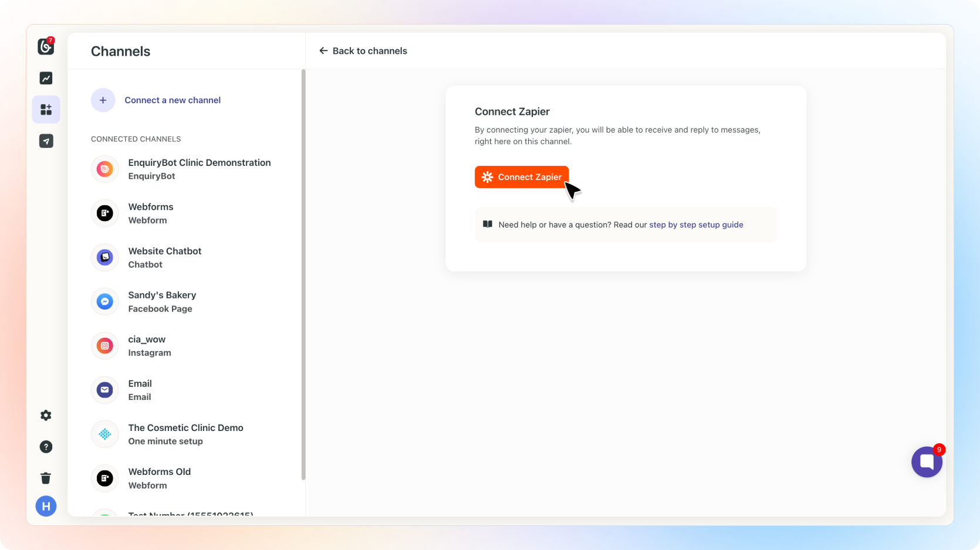Select Sandy's Bakery channel name
This screenshot has width=980, height=550.
pyautogui.click(x=162, y=295)
